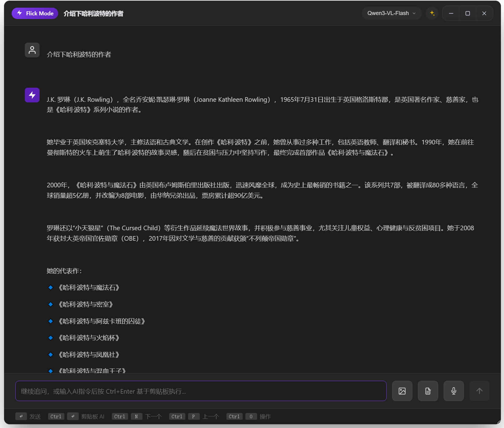This screenshot has width=504, height=428.
Task: Close the Flick window
Action: click(484, 13)
